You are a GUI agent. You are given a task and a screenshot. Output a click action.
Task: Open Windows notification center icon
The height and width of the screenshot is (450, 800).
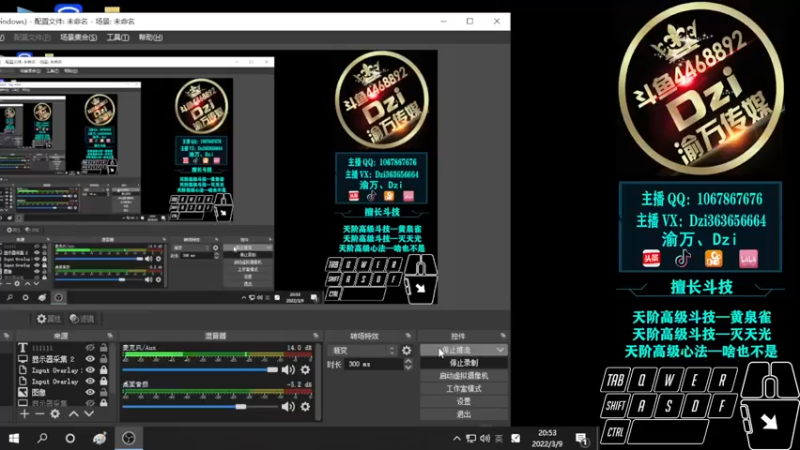coord(581,438)
